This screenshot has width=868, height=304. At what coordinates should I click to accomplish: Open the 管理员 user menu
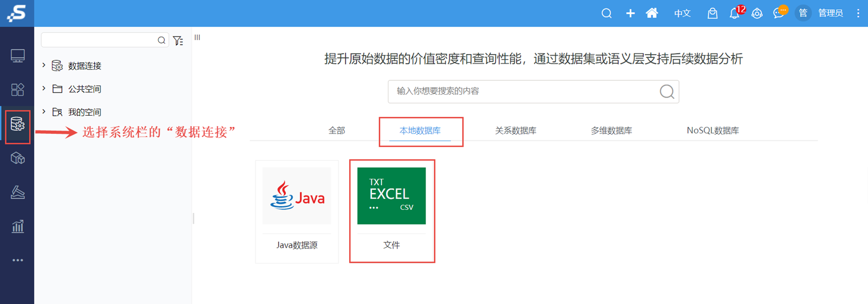click(x=830, y=13)
